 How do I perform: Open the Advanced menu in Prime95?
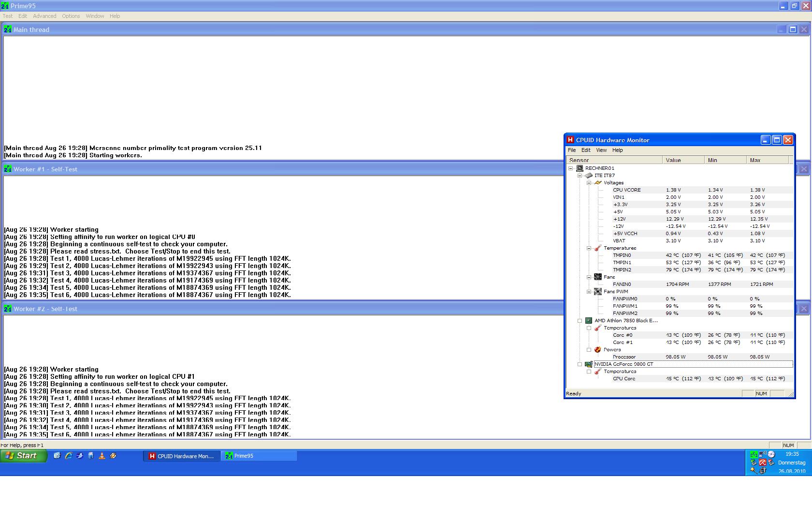pyautogui.click(x=44, y=16)
